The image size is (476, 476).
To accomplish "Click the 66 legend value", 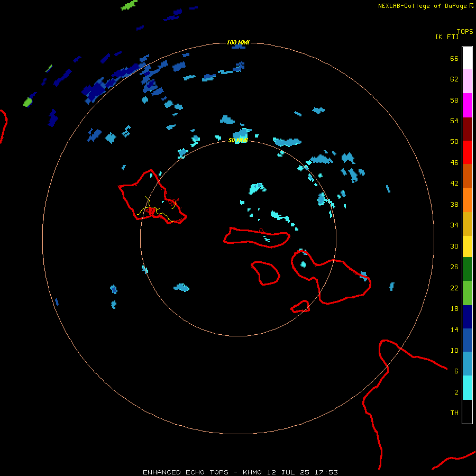I will click(x=454, y=59).
